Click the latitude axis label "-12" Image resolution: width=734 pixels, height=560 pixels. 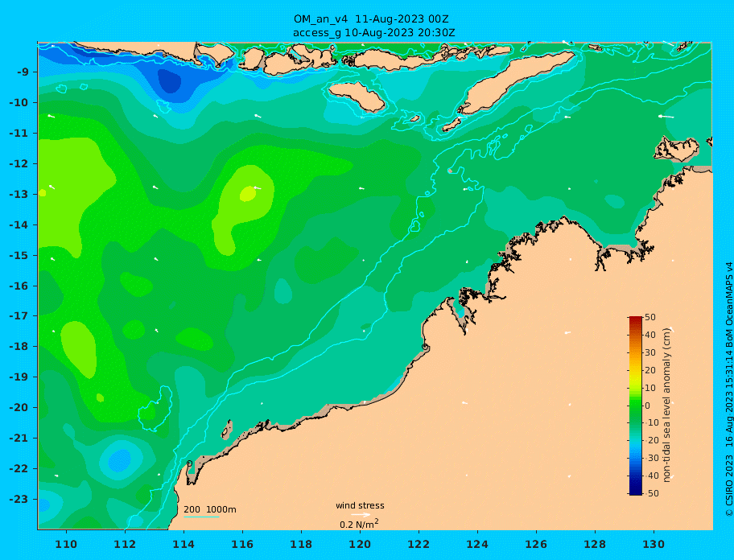point(19,164)
